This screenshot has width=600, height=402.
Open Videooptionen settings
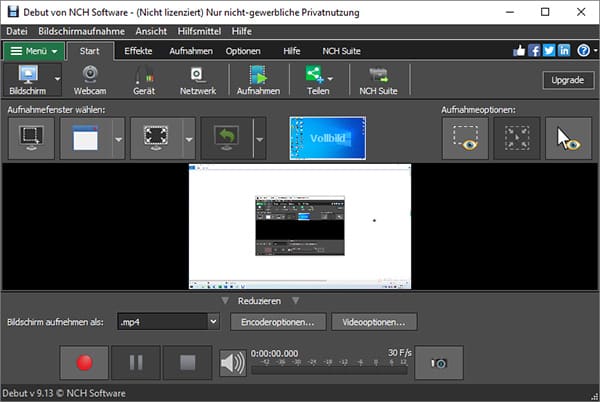(374, 322)
